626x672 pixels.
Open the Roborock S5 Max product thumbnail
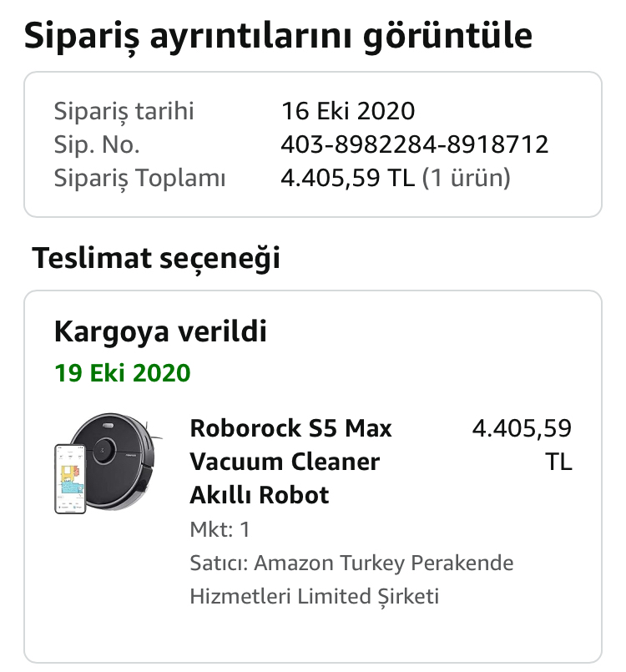[109, 462]
